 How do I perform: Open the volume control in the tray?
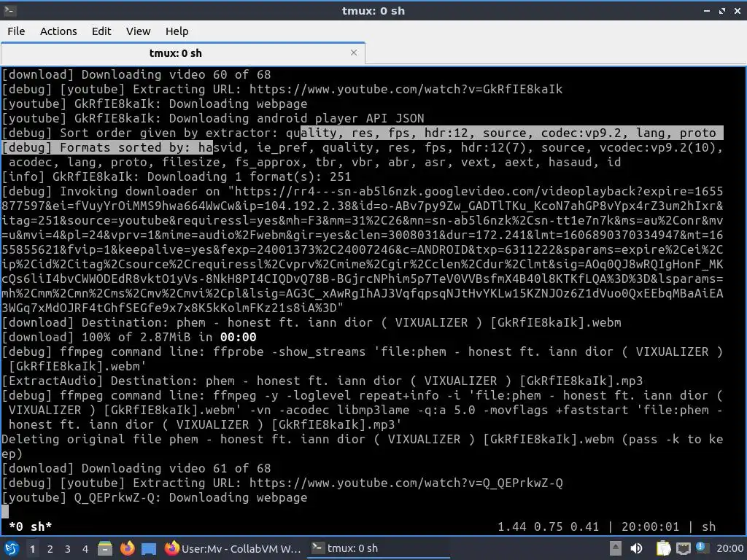pyautogui.click(x=636, y=548)
